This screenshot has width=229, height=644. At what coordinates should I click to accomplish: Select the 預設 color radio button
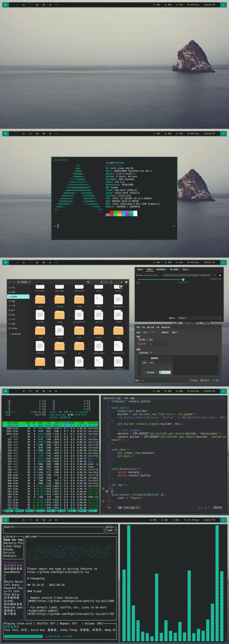(140, 340)
